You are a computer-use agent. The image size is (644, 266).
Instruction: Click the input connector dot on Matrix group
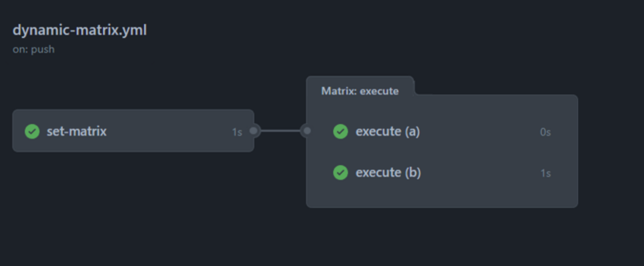(307, 131)
